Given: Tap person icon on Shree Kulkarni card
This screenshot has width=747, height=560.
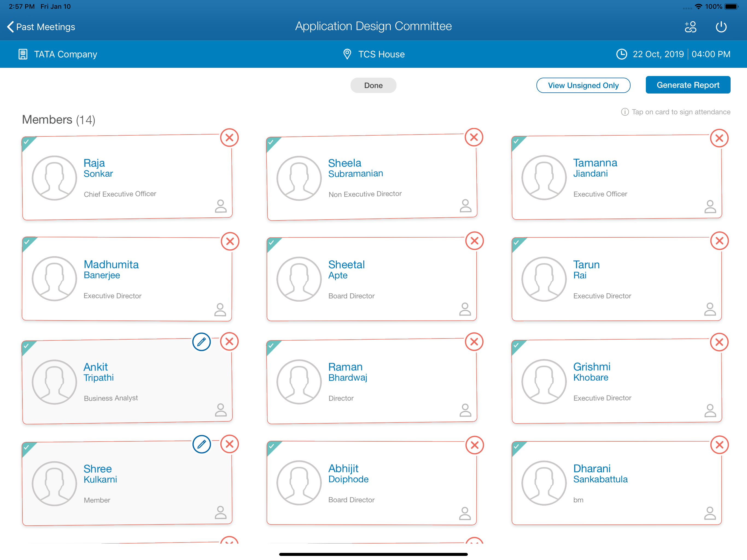Looking at the screenshot, I should pyautogui.click(x=221, y=512).
